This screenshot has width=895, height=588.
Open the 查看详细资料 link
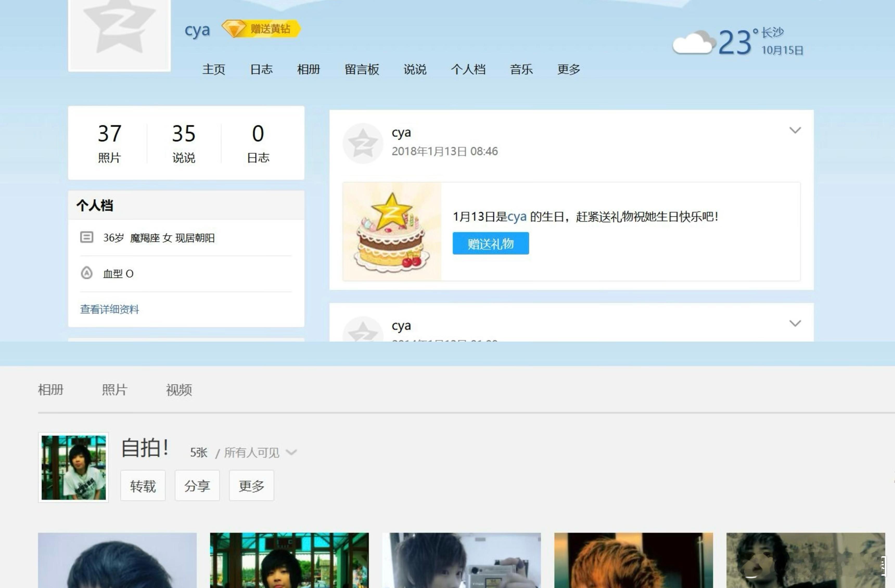click(x=110, y=309)
